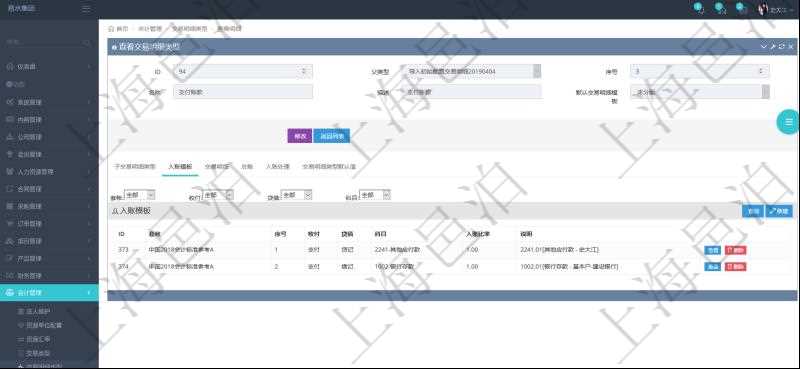
Task: Click the purple 修改 button
Action: (x=300, y=136)
